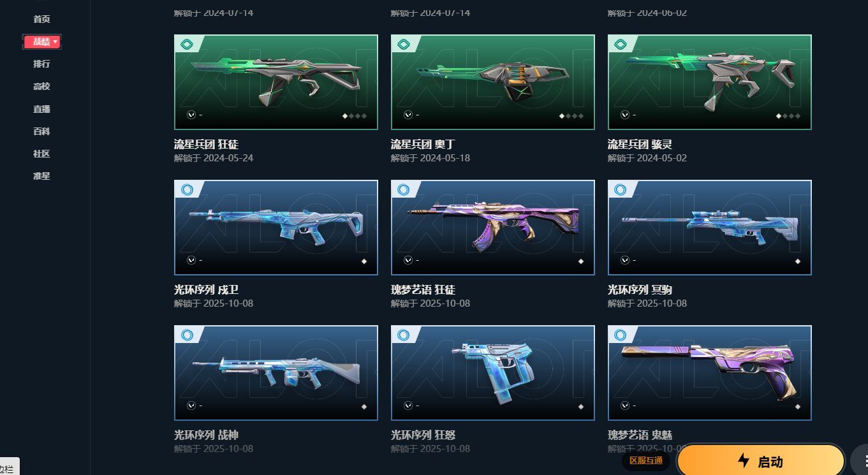The height and width of the screenshot is (475, 868).
Task: Open the menu icon right of 启动
Action: [861, 461]
